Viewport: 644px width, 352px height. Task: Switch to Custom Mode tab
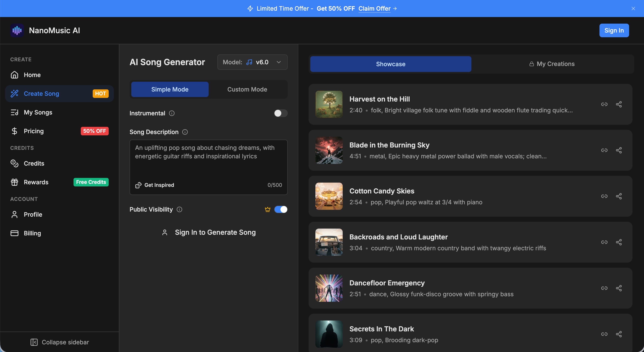(x=247, y=89)
